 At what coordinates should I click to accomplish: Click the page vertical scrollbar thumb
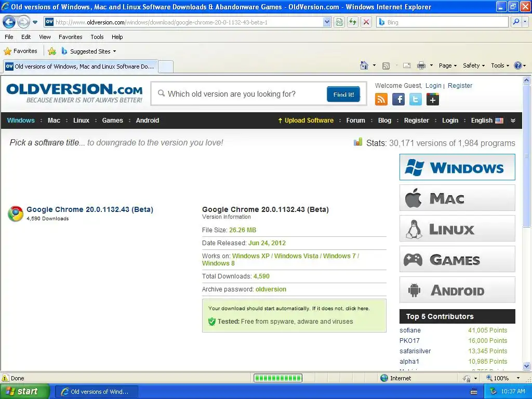[526, 156]
